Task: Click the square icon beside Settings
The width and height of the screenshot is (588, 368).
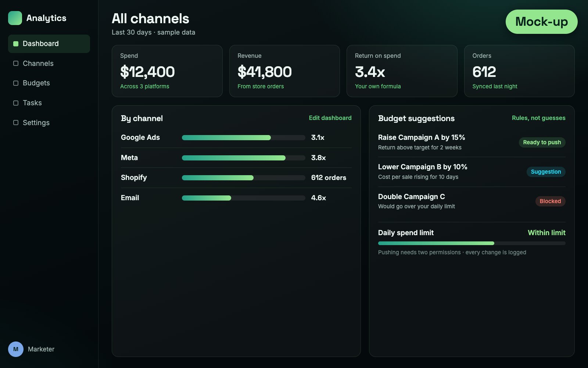Action: [16, 123]
